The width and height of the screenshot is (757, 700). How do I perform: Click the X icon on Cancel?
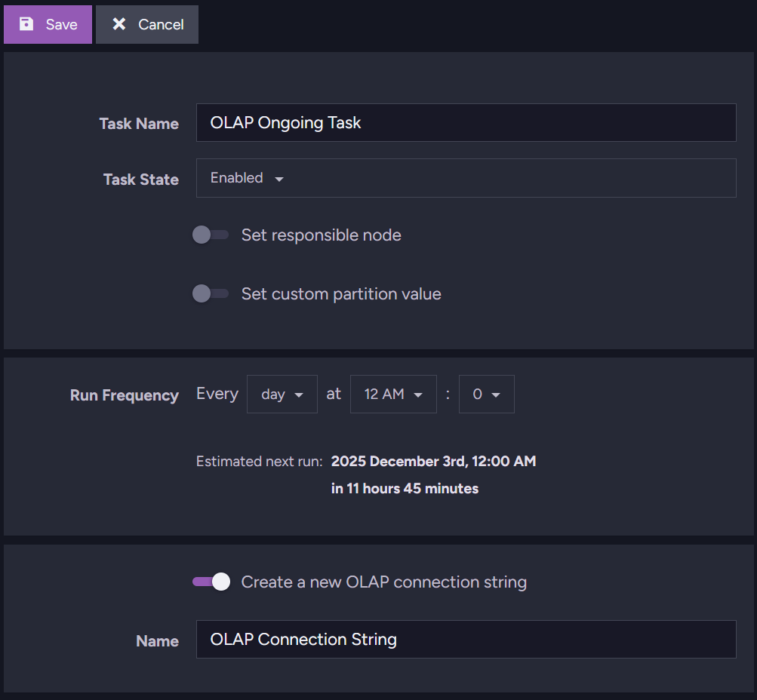pyautogui.click(x=118, y=24)
